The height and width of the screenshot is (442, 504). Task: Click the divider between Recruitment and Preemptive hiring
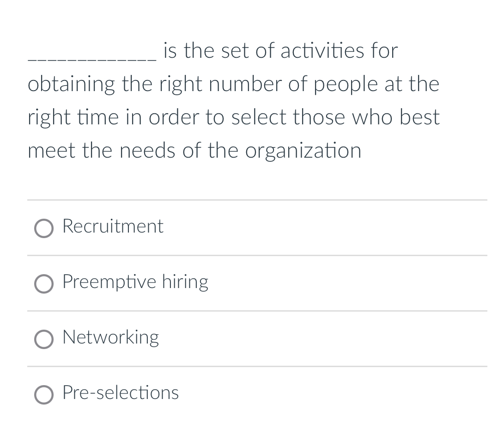pyautogui.click(x=257, y=256)
